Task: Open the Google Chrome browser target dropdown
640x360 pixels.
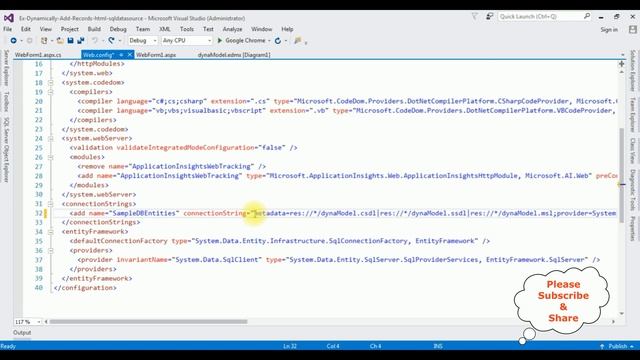Action: 269,40
